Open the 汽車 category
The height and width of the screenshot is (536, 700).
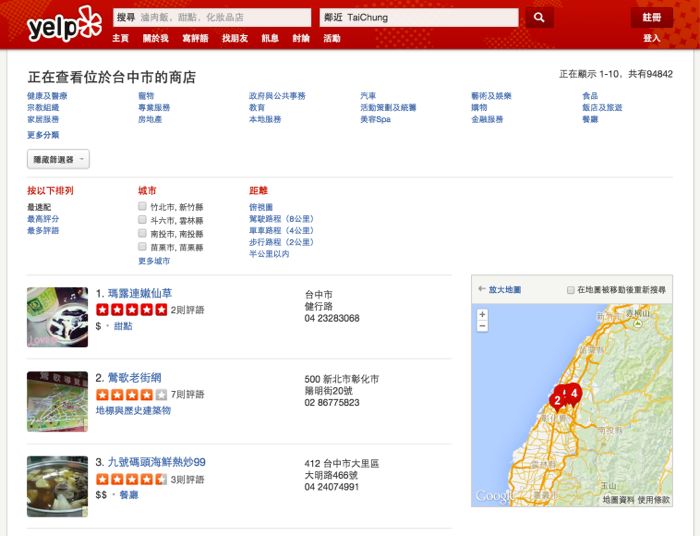coord(368,96)
